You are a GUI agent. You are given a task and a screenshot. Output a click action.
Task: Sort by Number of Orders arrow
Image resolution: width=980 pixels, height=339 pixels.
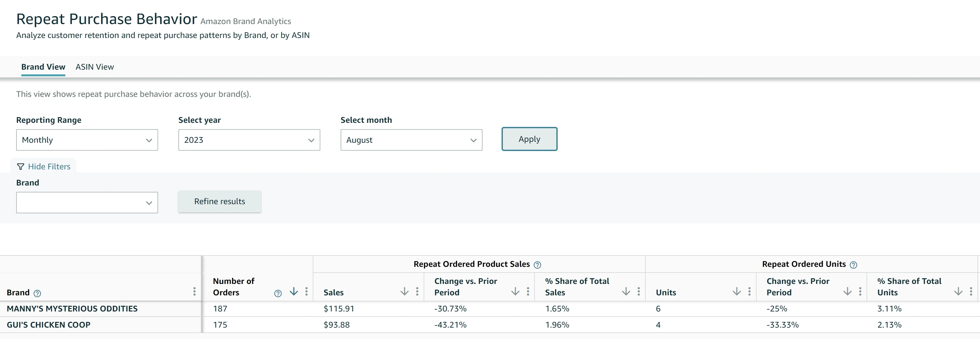pos(294,292)
